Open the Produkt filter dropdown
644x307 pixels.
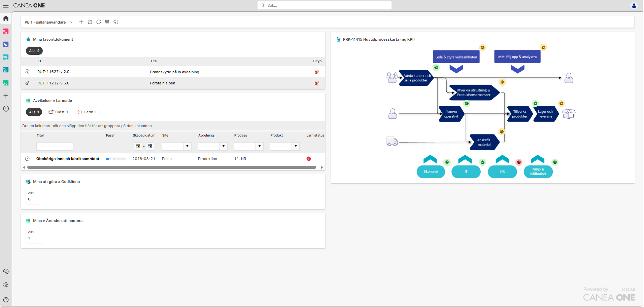click(296, 146)
